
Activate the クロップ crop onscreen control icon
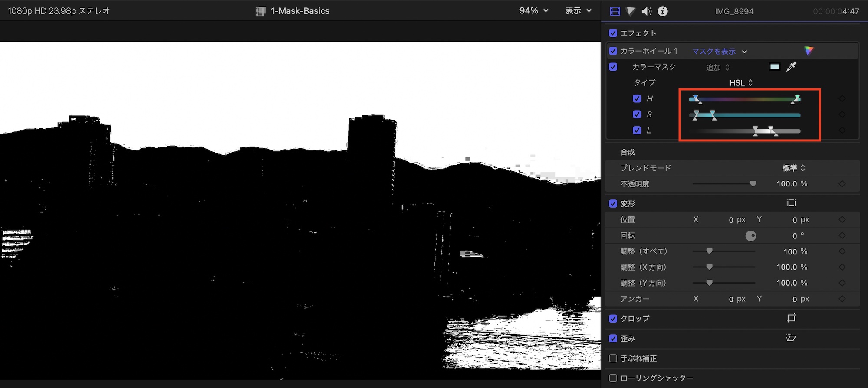791,319
